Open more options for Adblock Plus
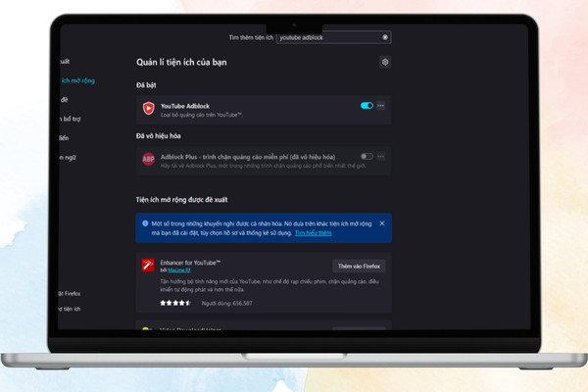 pos(380,156)
